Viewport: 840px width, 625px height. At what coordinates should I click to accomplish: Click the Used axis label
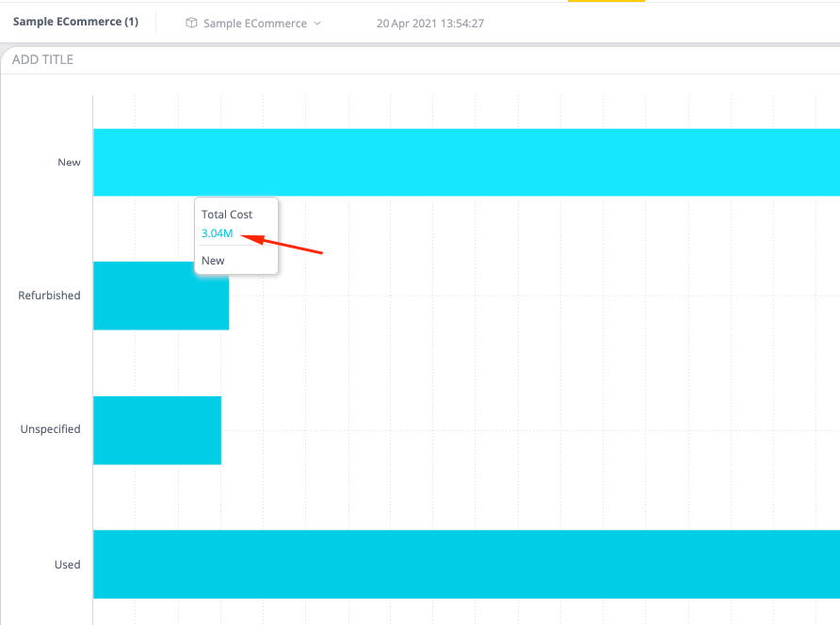tap(67, 564)
